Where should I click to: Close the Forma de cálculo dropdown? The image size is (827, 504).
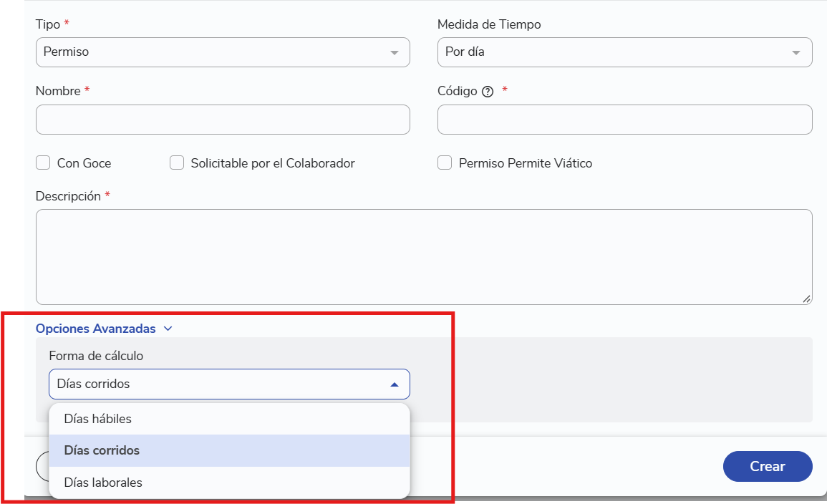(229, 384)
